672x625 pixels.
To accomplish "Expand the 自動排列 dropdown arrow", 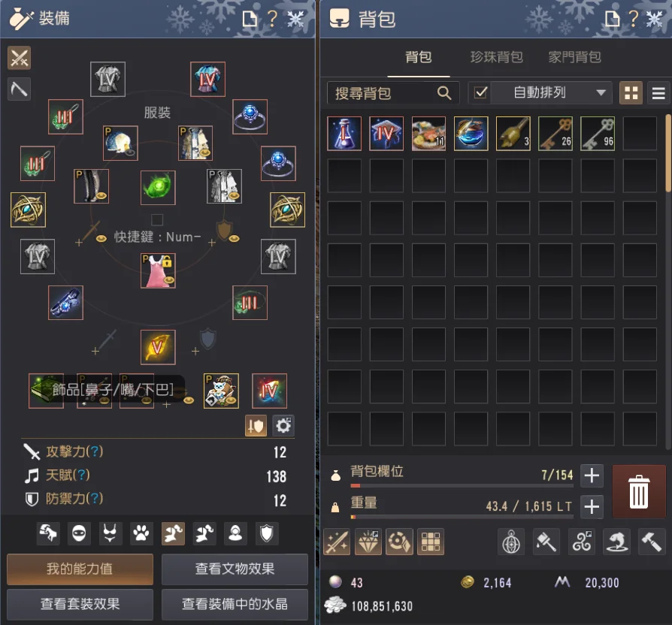I will [x=601, y=92].
